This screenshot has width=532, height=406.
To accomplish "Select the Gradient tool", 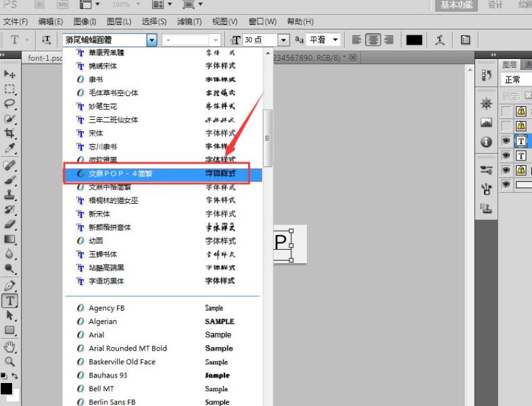I will click(9, 239).
